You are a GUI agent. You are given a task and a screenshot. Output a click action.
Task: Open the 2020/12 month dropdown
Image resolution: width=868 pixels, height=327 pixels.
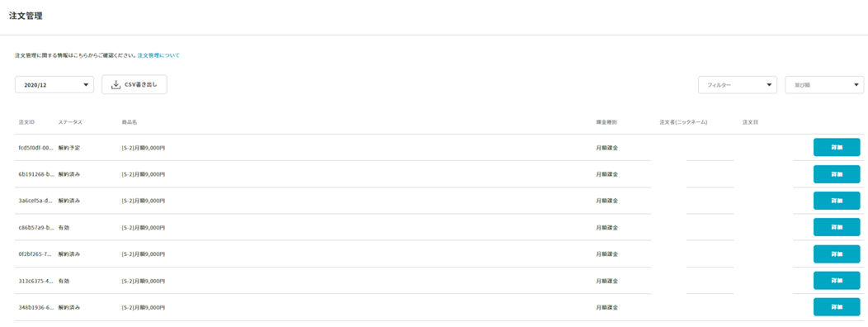54,85
